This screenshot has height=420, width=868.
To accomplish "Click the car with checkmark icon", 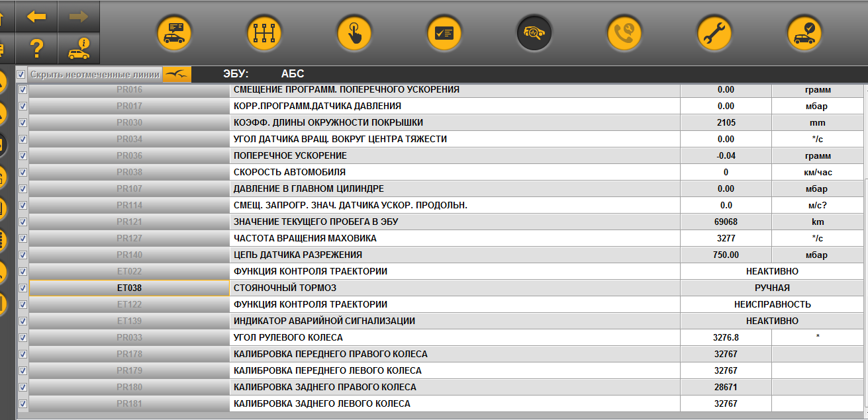I will [x=804, y=32].
